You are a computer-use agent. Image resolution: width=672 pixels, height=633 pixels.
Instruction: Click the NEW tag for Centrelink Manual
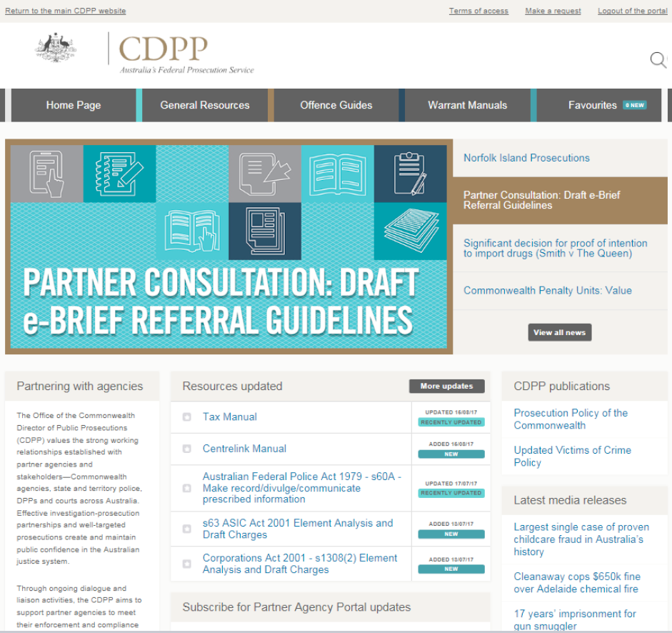point(451,454)
